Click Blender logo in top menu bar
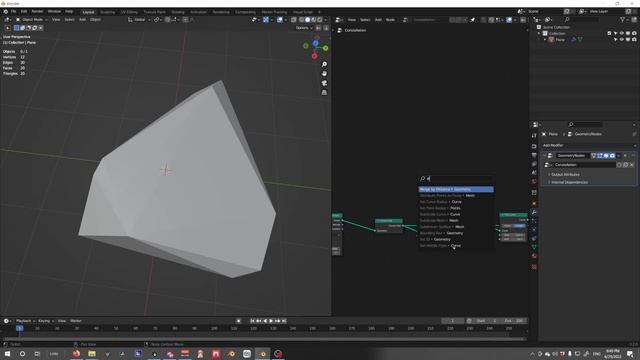The image size is (640, 360). pos(6,11)
